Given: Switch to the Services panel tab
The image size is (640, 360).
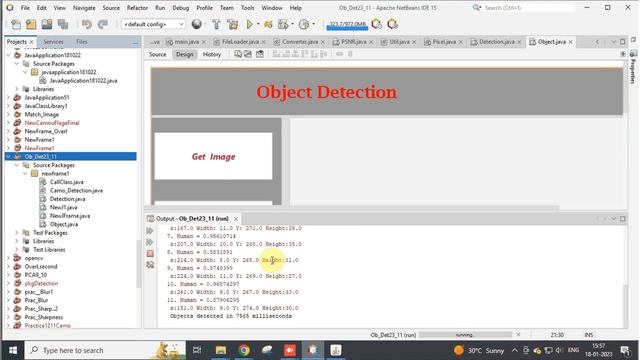Looking at the screenshot, I should tap(53, 42).
